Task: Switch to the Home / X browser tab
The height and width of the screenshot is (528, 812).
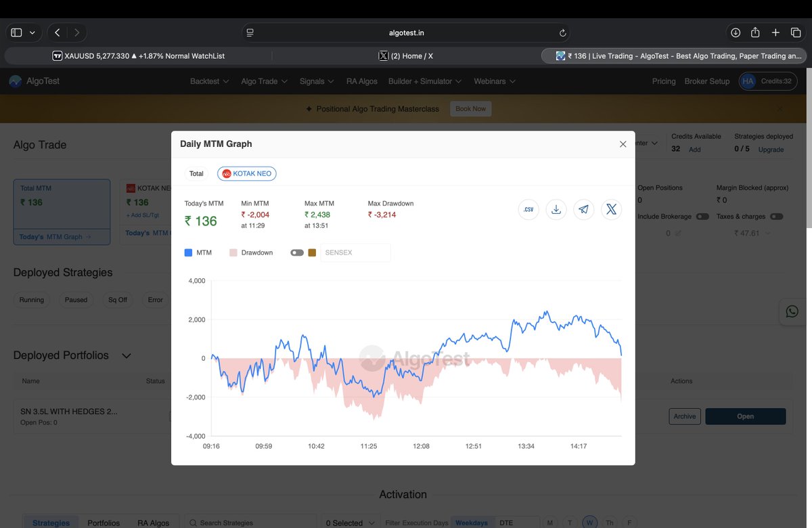Action: click(405, 56)
